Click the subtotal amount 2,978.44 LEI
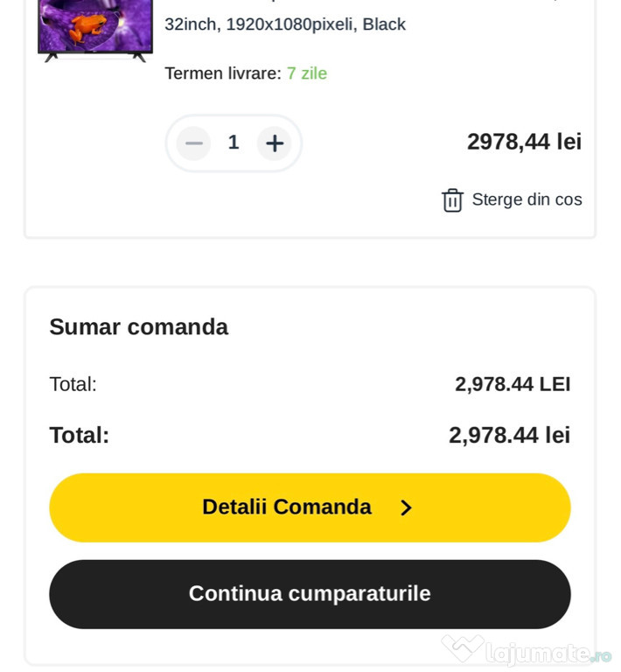This screenshot has height=672, width=621. coord(513,384)
